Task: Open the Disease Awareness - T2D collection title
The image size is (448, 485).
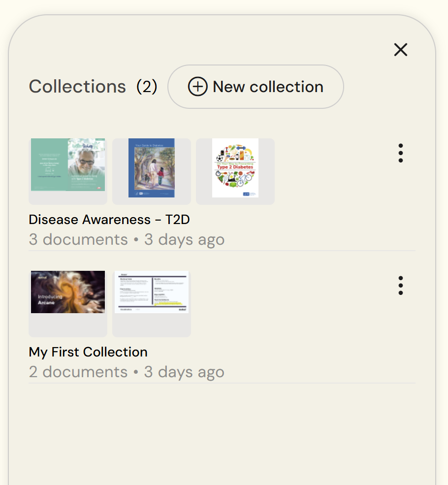Action: point(109,219)
